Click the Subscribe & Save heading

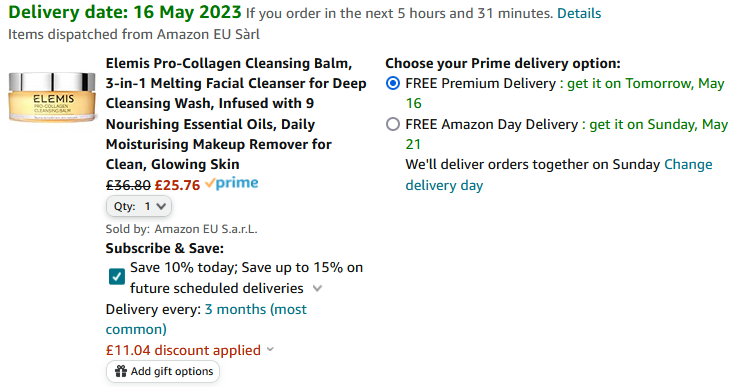pos(164,248)
